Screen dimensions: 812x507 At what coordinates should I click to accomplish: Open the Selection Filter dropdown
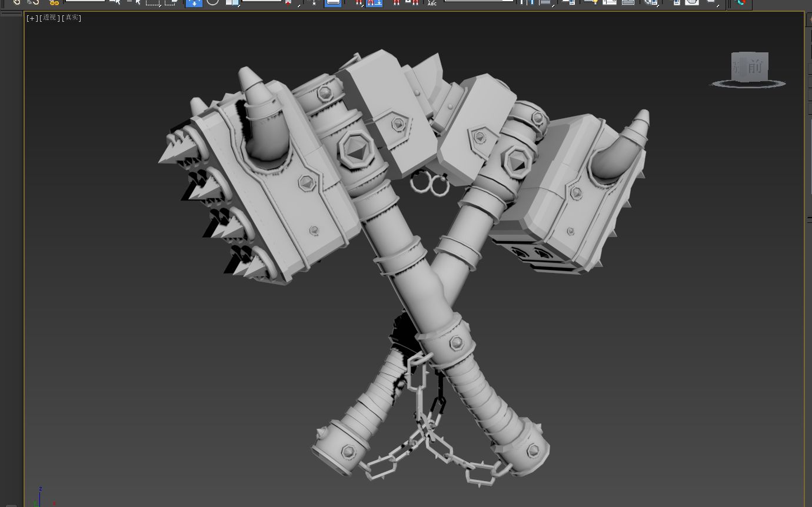pyautogui.click(x=85, y=1)
